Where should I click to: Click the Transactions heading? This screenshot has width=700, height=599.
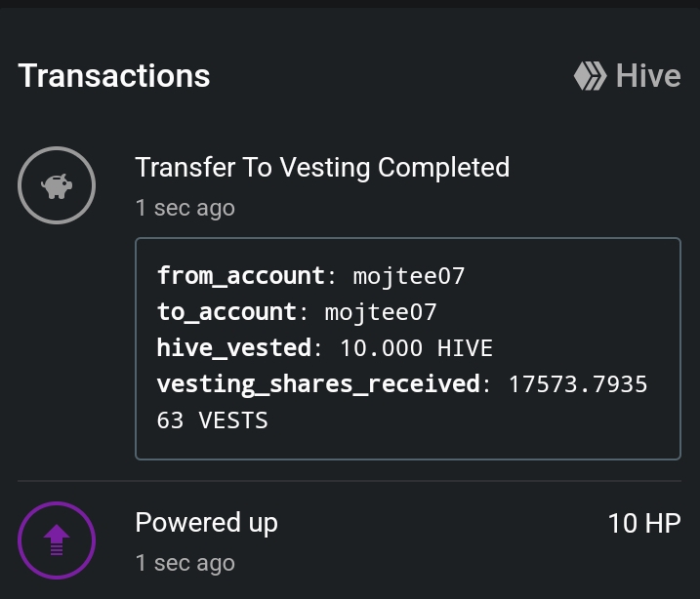[x=114, y=76]
